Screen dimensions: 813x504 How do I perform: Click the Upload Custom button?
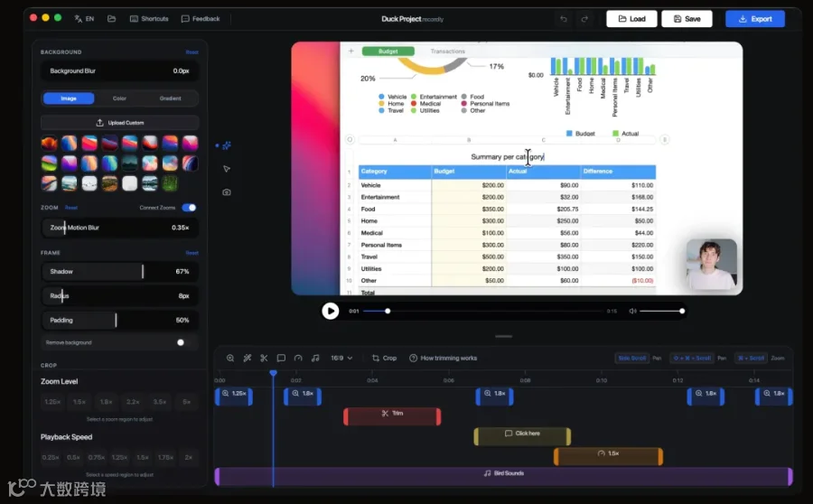(x=120, y=123)
